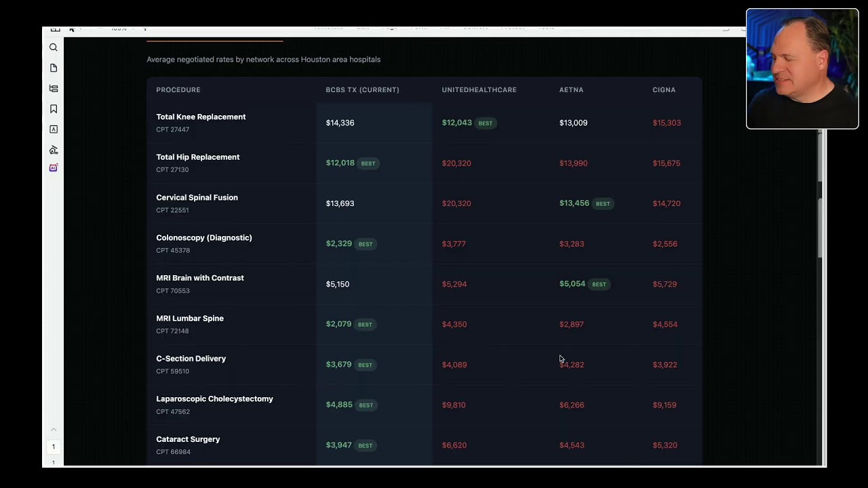The image size is (868, 488).
Task: Open the page thumbnails sidebar icon
Action: coord(54,68)
